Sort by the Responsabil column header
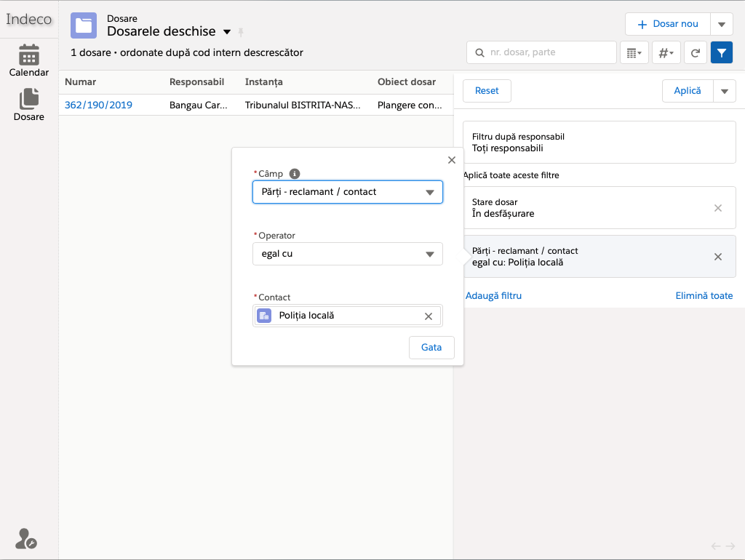 [196, 82]
